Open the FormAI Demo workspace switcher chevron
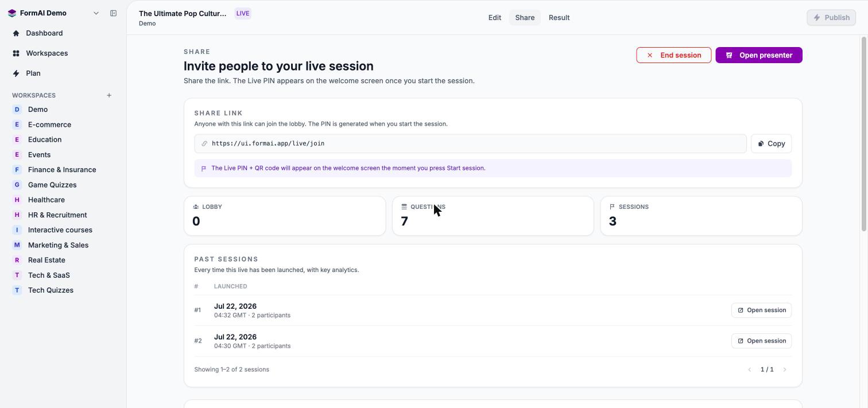 click(x=96, y=13)
